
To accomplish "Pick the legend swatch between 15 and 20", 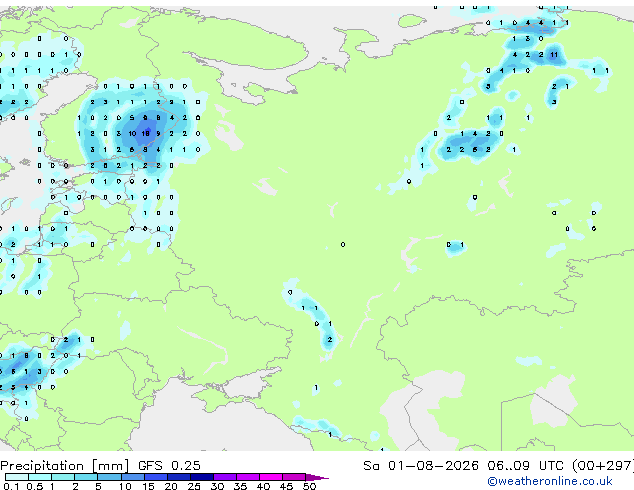I will (155, 477).
